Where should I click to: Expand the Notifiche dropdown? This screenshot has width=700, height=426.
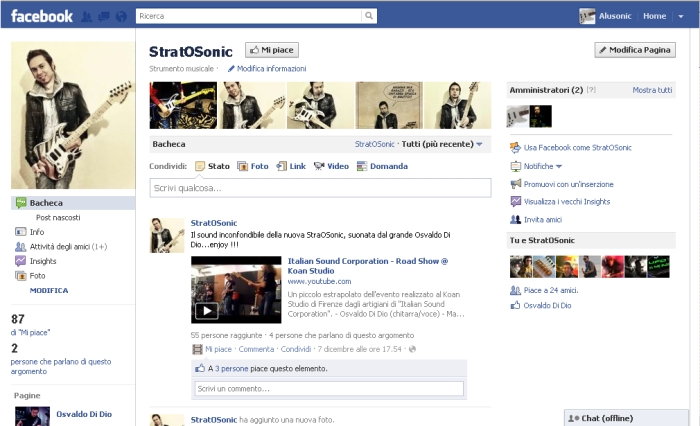542,166
